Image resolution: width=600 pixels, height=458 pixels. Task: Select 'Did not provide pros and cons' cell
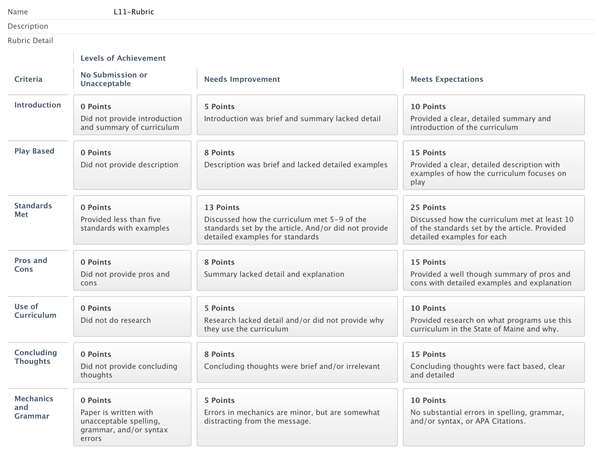pyautogui.click(x=132, y=271)
